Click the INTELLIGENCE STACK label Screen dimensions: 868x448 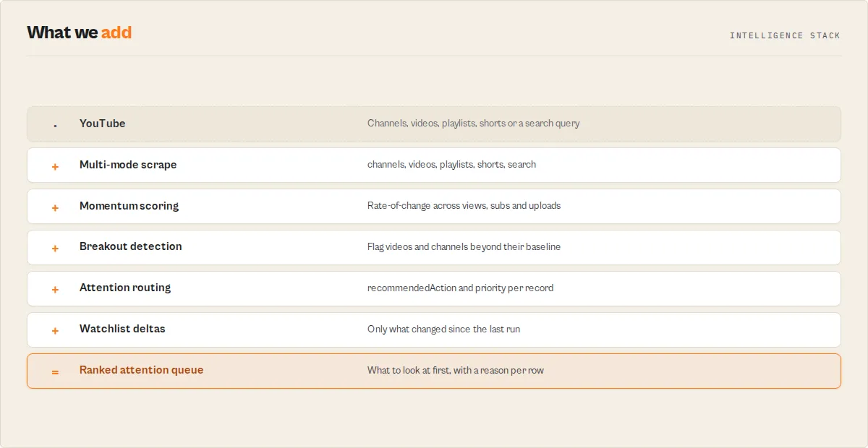click(x=785, y=35)
